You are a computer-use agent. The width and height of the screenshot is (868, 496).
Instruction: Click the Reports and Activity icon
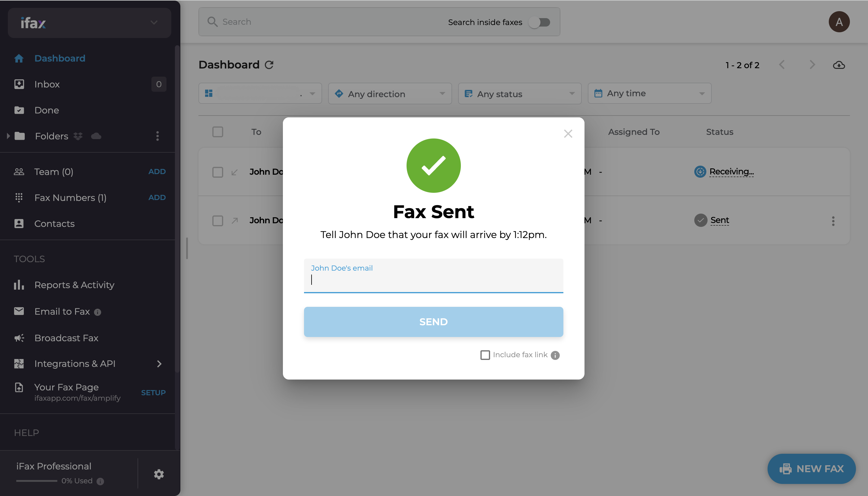(x=20, y=285)
